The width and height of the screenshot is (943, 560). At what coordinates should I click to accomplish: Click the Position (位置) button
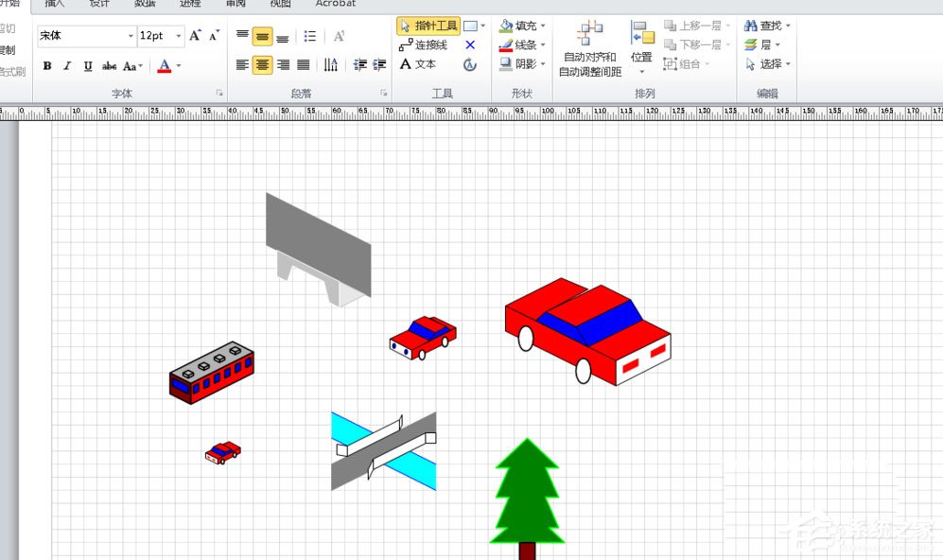642,45
